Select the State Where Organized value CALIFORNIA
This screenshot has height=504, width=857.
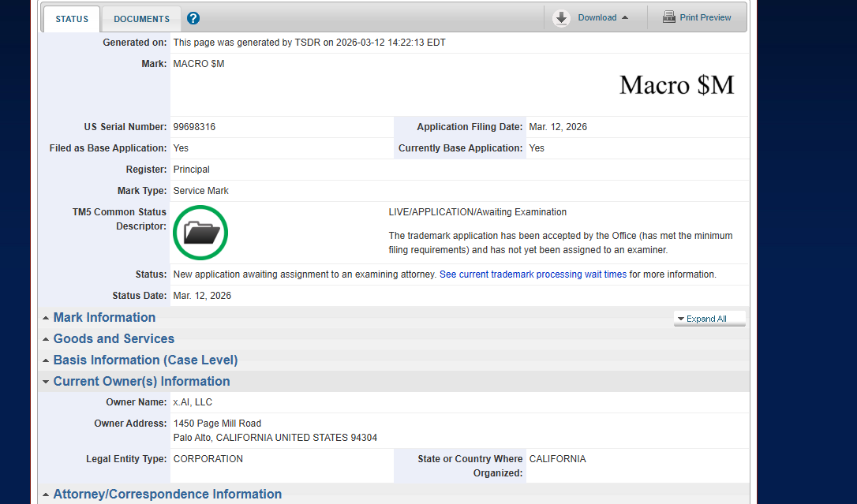pyautogui.click(x=557, y=459)
